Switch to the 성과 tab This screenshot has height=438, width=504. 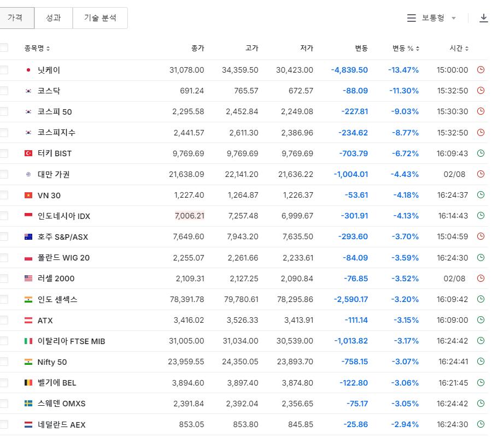tap(54, 17)
